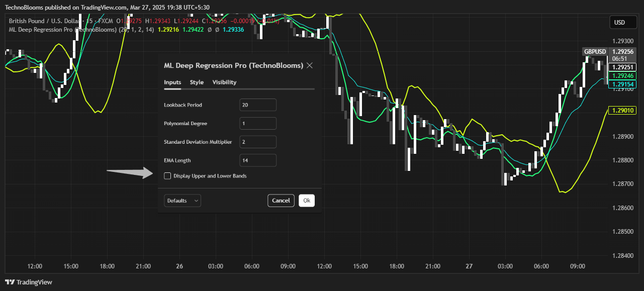644x291 pixels.
Task: Confirm settings with the Ok button
Action: click(307, 201)
